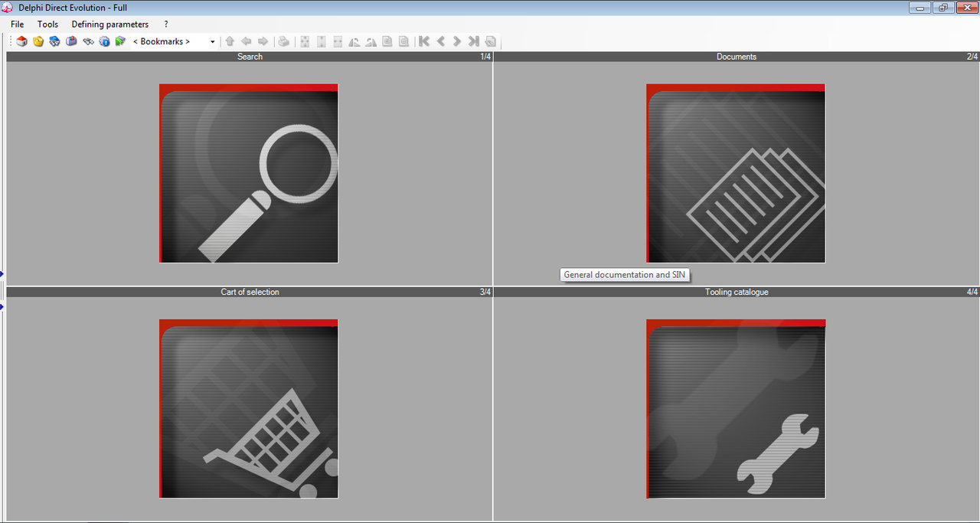The image size is (980, 523).
Task: Go to first page icon
Action: 424,41
